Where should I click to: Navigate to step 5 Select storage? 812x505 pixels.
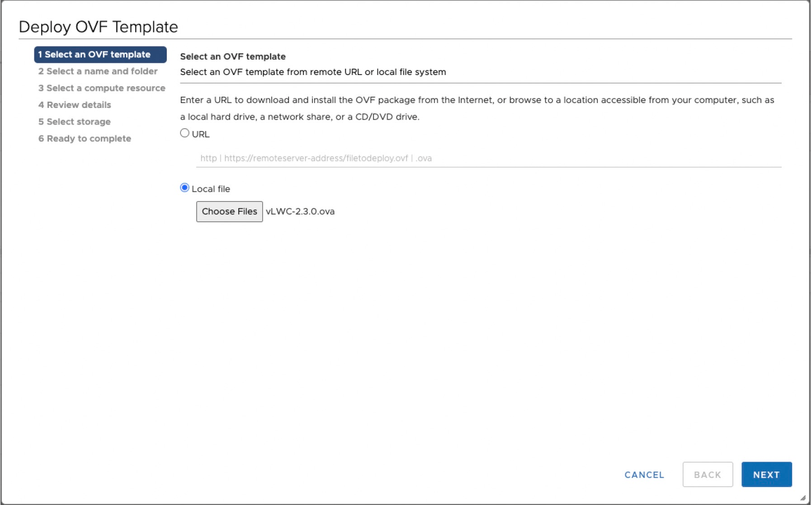click(74, 122)
